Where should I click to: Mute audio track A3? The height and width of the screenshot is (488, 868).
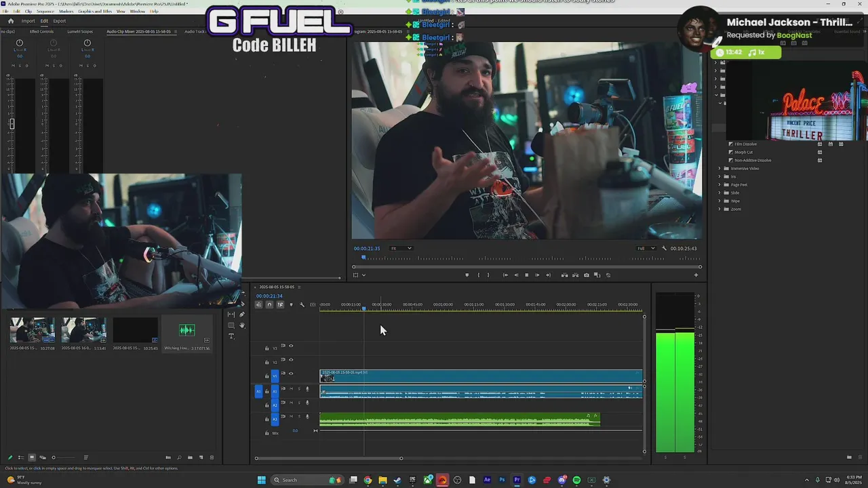tap(291, 416)
